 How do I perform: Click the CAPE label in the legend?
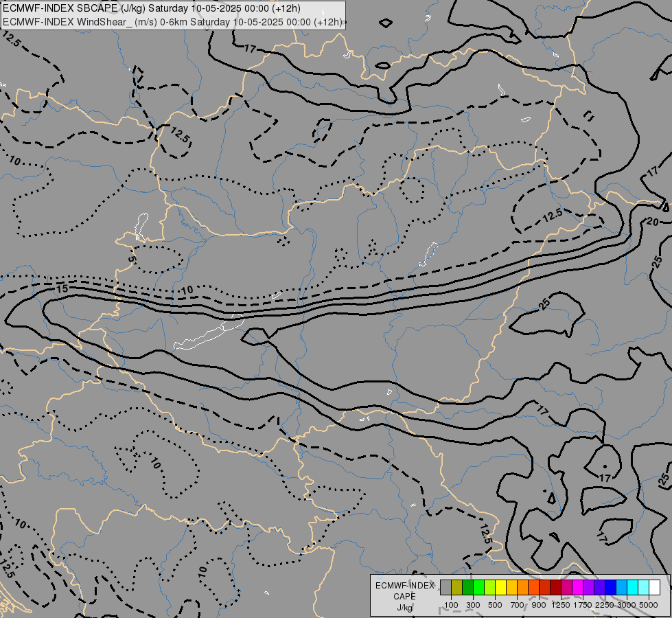point(404,597)
